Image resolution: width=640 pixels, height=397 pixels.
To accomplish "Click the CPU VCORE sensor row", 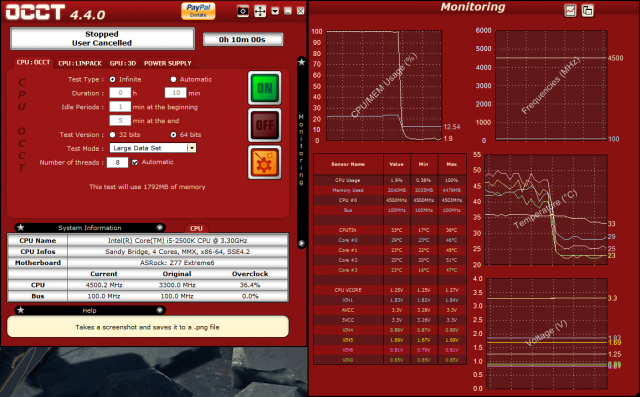I will pos(390,290).
